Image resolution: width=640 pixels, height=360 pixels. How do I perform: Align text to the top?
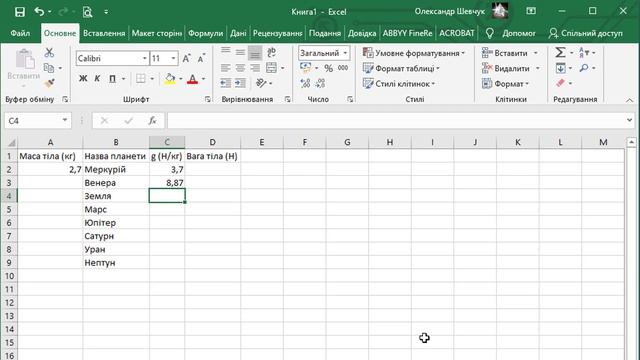pos(225,51)
